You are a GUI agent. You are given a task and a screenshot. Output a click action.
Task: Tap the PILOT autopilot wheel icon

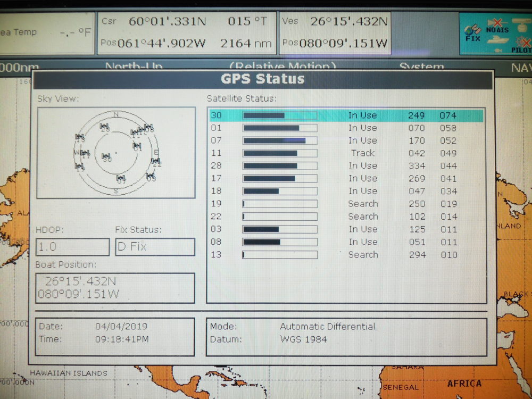(x=522, y=45)
